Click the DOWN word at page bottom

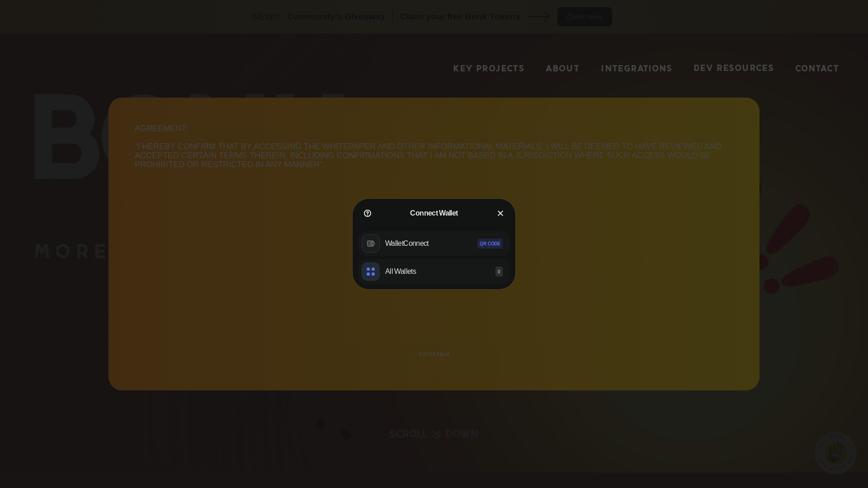462,434
